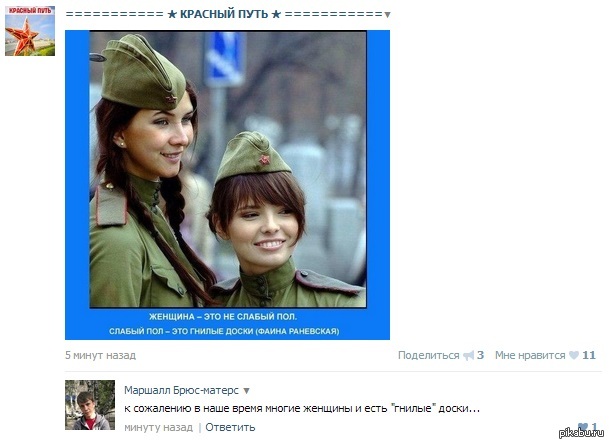Image resolution: width=609 pixels, height=444 pixels.
Task: Click the 'минуту назад' comment timestamp
Action: coord(158,427)
